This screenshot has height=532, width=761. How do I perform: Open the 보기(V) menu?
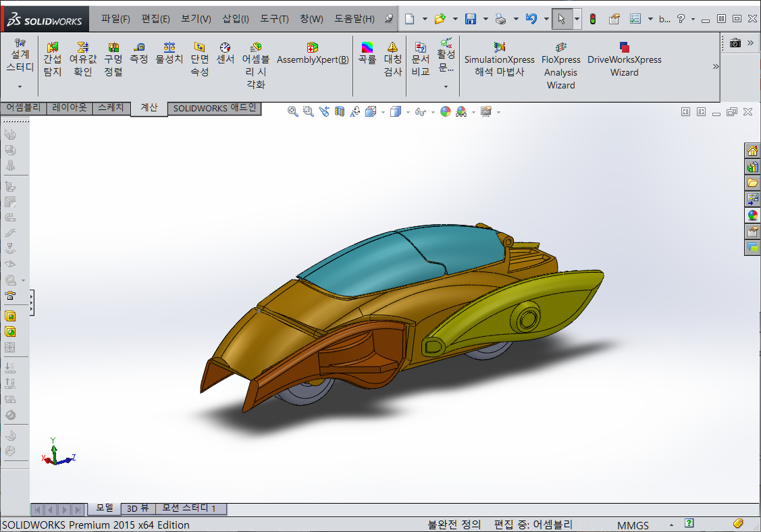pyautogui.click(x=196, y=18)
